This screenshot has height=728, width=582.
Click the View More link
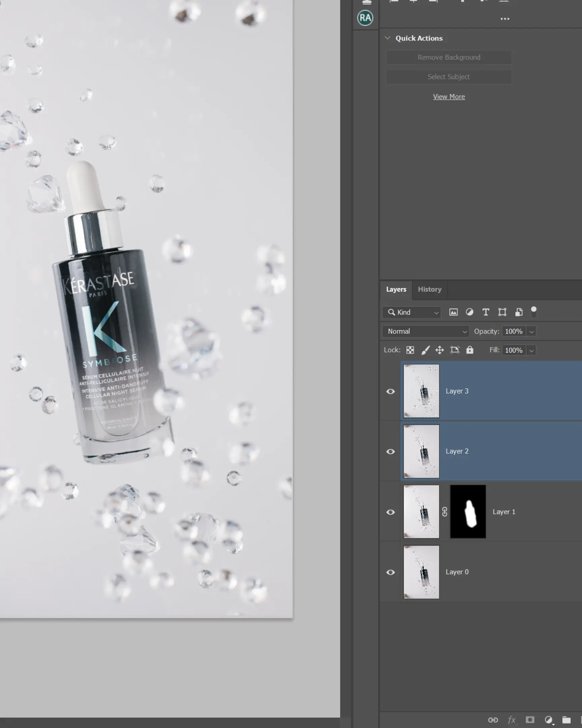pyautogui.click(x=449, y=97)
